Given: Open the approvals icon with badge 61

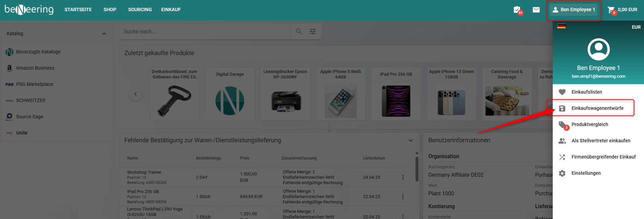Looking at the screenshot, I should click(x=518, y=10).
